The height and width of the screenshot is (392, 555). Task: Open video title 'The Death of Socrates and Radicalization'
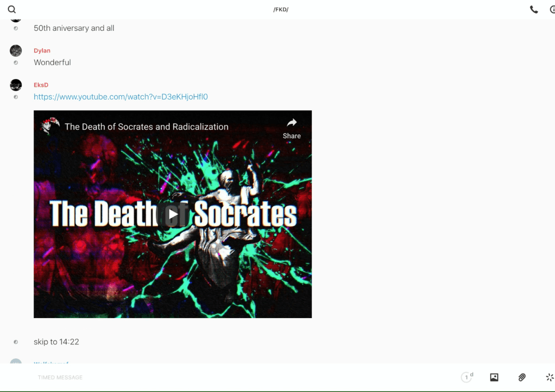pos(146,127)
